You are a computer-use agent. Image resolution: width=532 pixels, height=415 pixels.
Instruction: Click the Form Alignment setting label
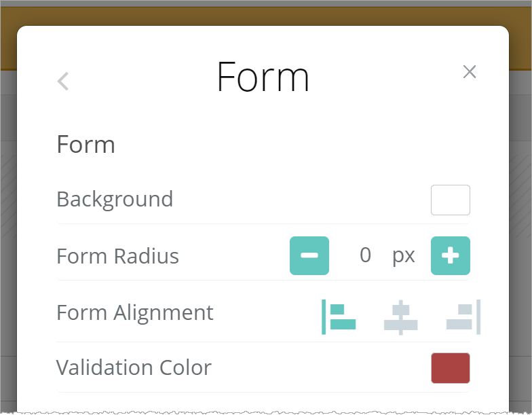coord(134,312)
